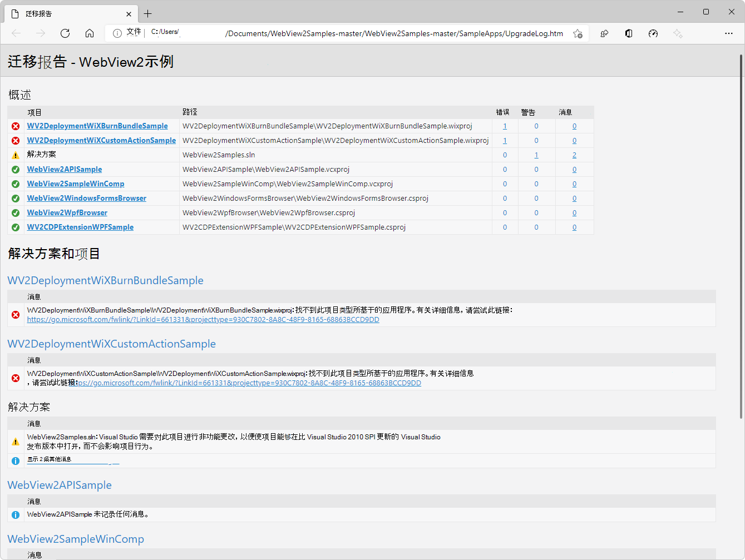Open Browser essentials via the speedometer icon
Image resolution: width=745 pixels, height=560 pixels.
click(653, 33)
